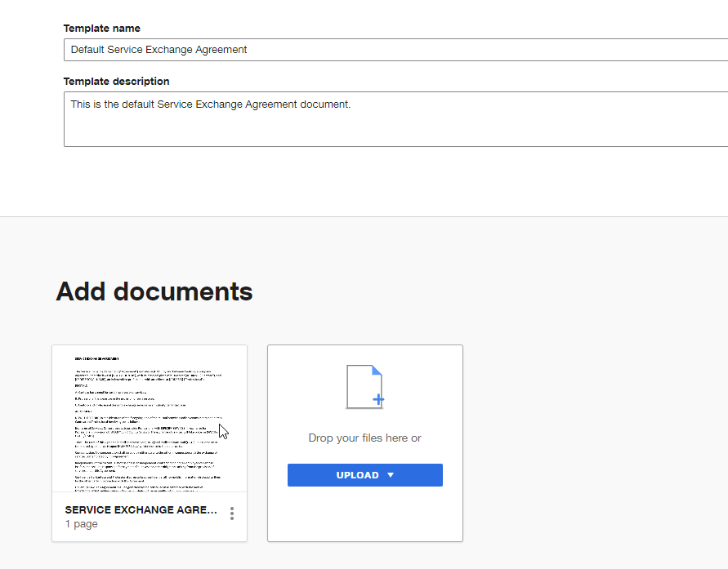Open the three-dot document options menu
The height and width of the screenshot is (569, 728).
pos(232,513)
